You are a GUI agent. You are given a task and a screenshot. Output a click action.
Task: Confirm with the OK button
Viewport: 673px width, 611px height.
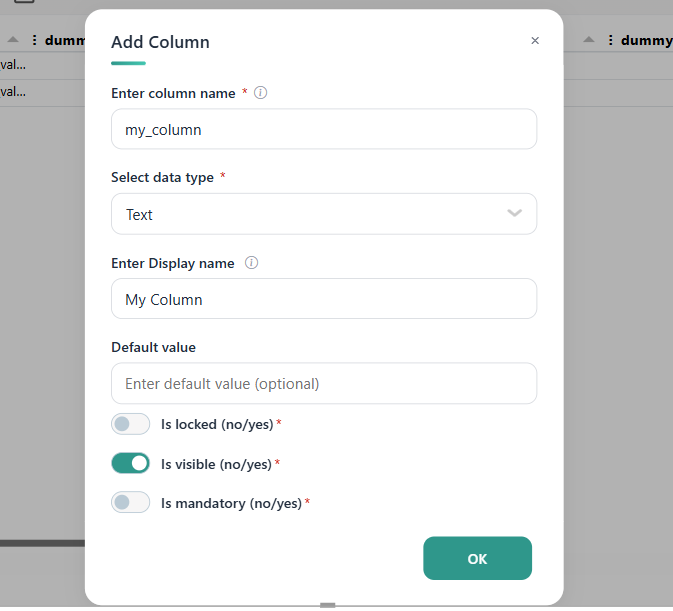pos(477,558)
